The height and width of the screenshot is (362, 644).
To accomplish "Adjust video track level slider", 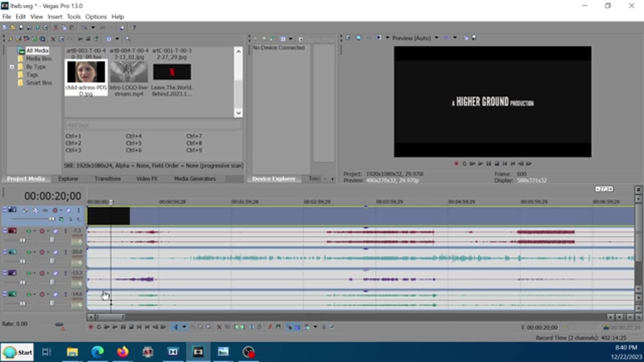I will click(52, 219).
